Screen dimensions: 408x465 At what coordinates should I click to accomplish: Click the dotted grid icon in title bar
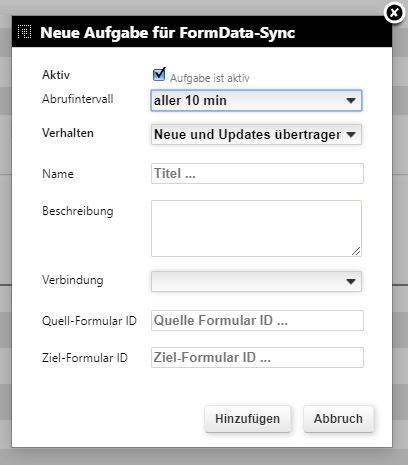click(24, 32)
